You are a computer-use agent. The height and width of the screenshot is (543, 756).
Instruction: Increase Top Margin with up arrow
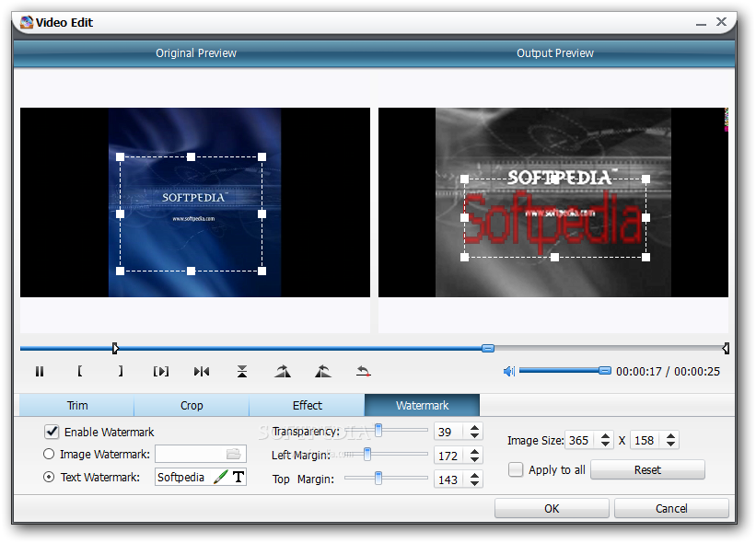pyautogui.click(x=474, y=475)
